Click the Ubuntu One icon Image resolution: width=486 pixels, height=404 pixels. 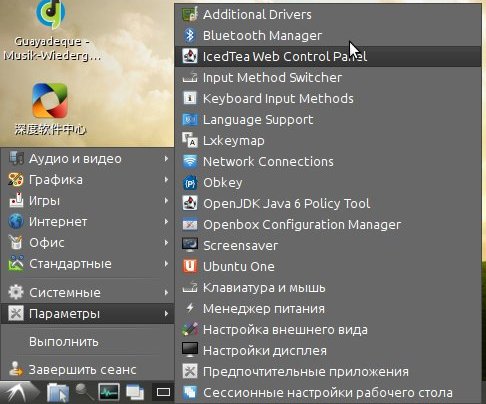(190, 266)
